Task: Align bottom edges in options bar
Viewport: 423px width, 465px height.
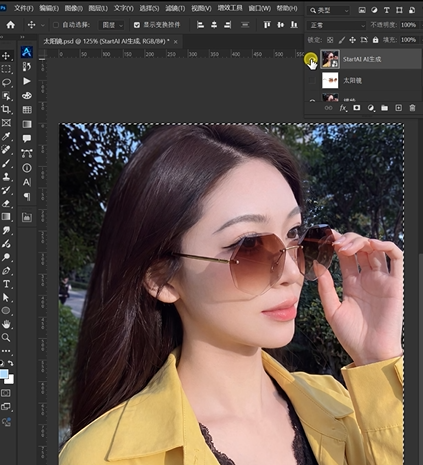Action: (294, 25)
